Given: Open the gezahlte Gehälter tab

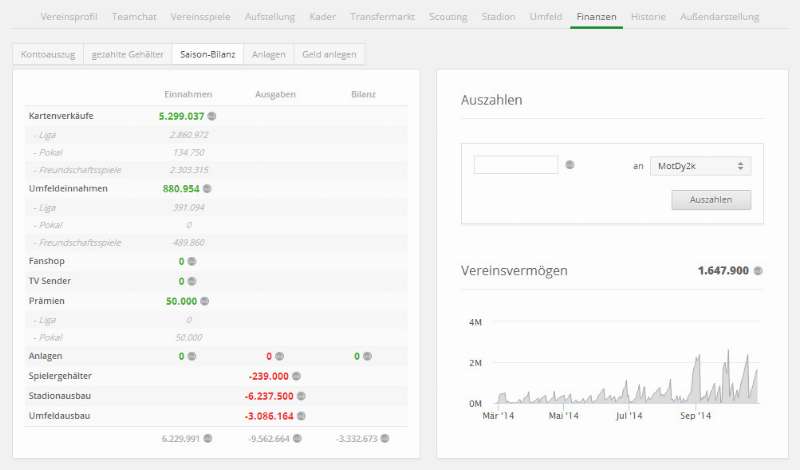Looking at the screenshot, I should [x=127, y=54].
